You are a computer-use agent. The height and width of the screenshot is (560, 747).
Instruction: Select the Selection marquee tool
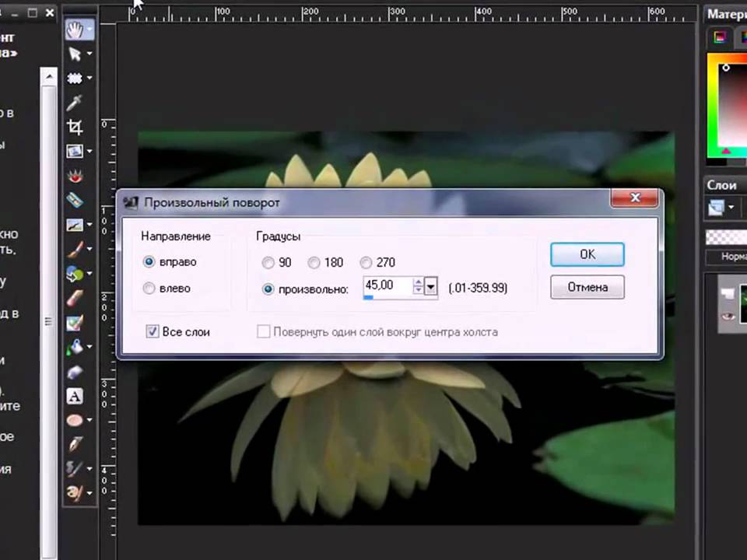75,78
